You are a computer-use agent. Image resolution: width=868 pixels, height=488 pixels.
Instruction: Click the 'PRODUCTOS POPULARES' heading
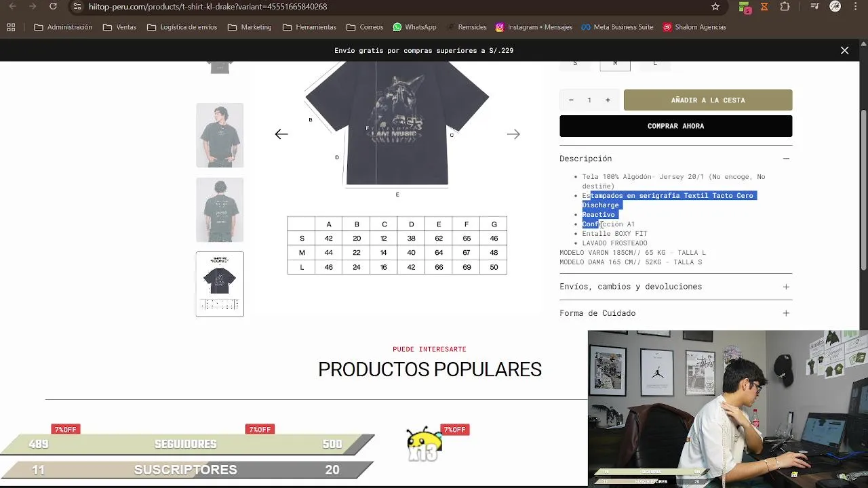(430, 369)
